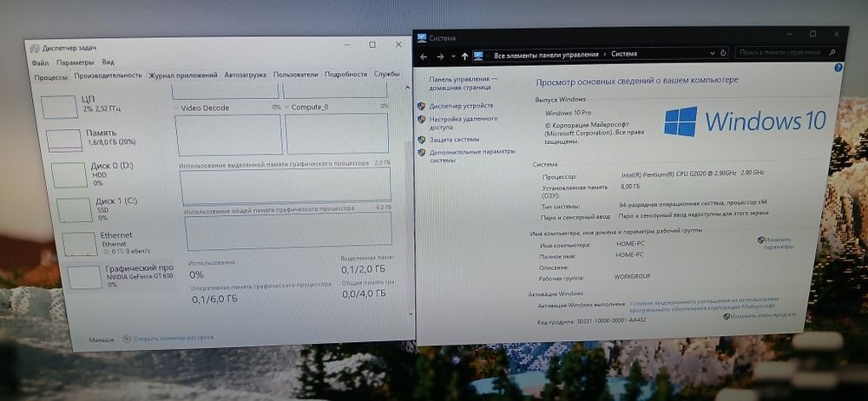868x401 pixels.
Task: Open Настройка удаленного доступа link
Action: pos(464,122)
